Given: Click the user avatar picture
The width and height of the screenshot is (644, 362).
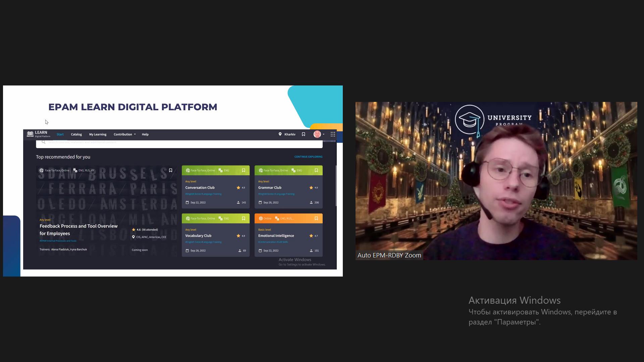Looking at the screenshot, I should [x=317, y=134].
